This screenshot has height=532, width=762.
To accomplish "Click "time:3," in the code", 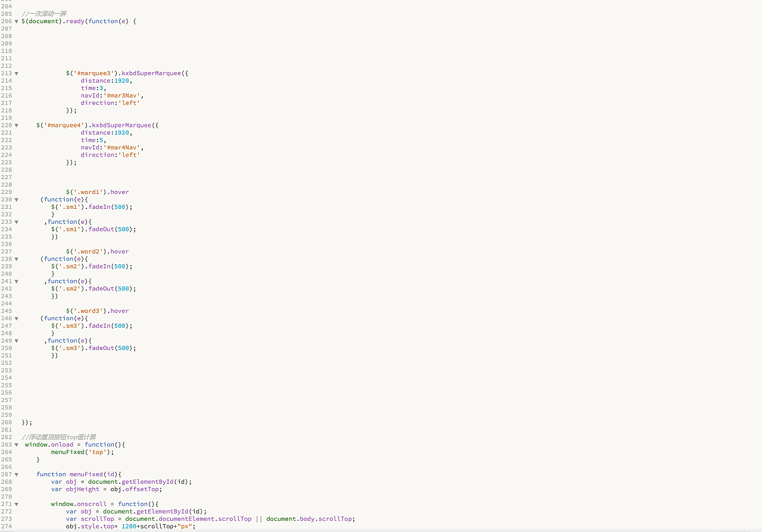I will pyautogui.click(x=93, y=88).
